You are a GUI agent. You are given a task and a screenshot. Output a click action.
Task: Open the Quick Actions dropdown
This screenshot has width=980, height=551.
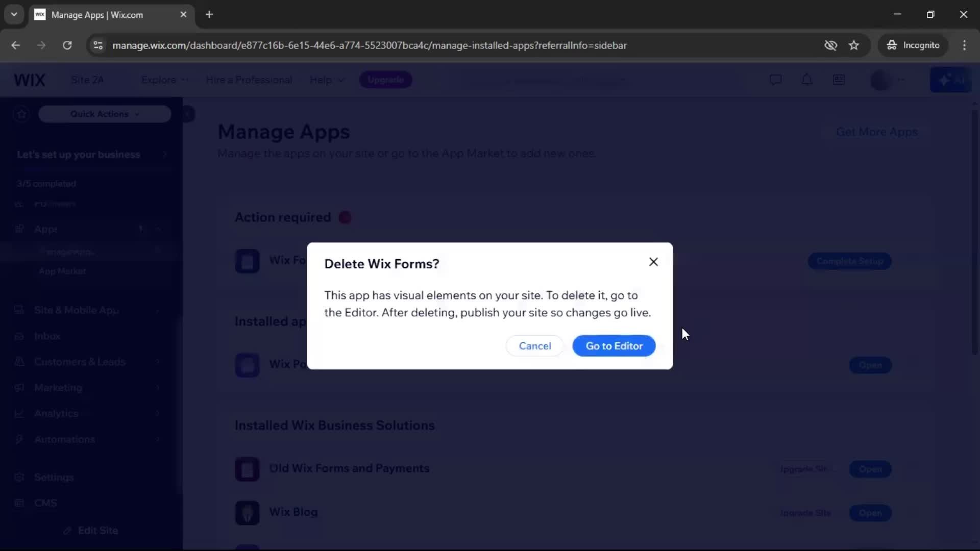pos(105,114)
